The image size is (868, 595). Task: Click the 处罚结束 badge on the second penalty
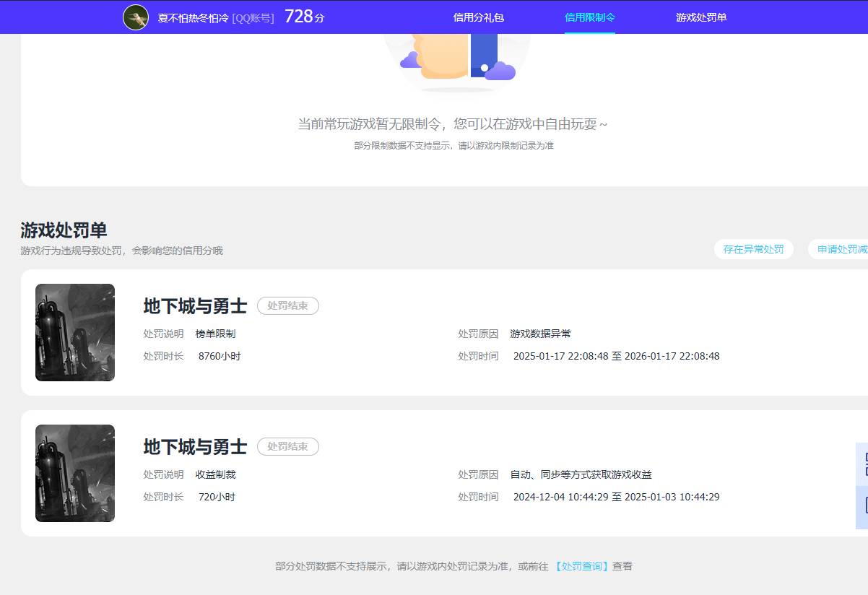(x=287, y=447)
